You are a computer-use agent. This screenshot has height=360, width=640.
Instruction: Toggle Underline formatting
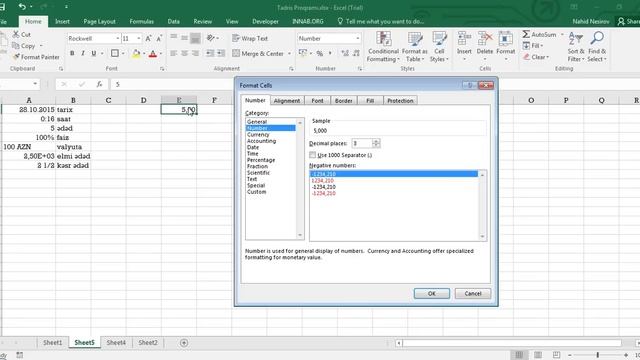tap(93, 53)
